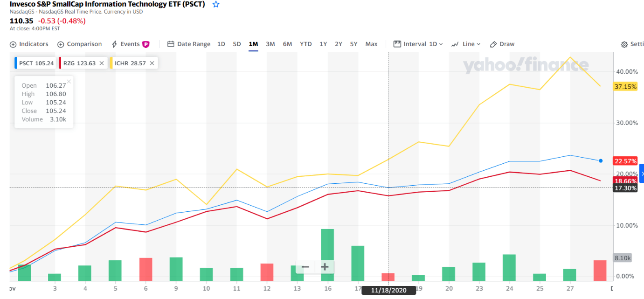This screenshot has height=299, width=644.
Task: Close the OHLC price info box
Action: tap(69, 82)
